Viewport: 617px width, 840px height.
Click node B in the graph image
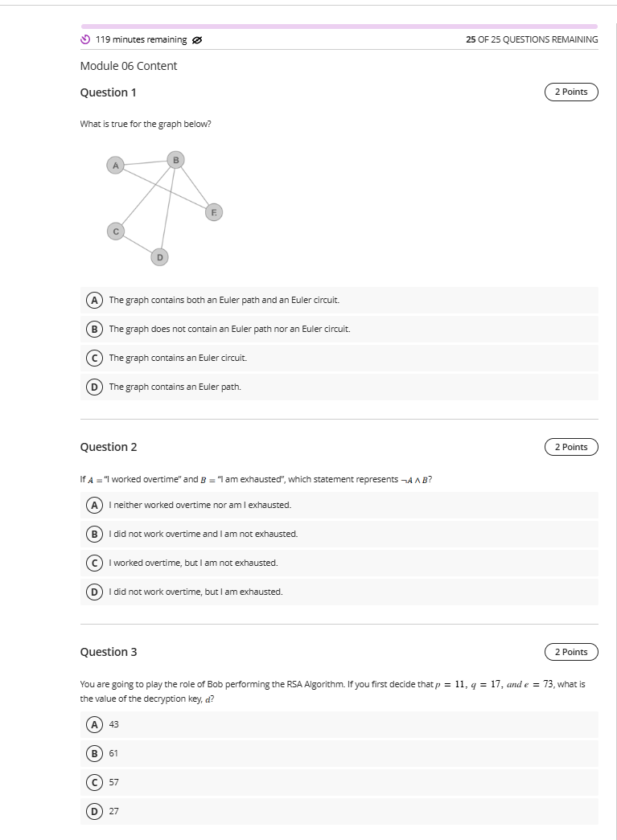175,159
